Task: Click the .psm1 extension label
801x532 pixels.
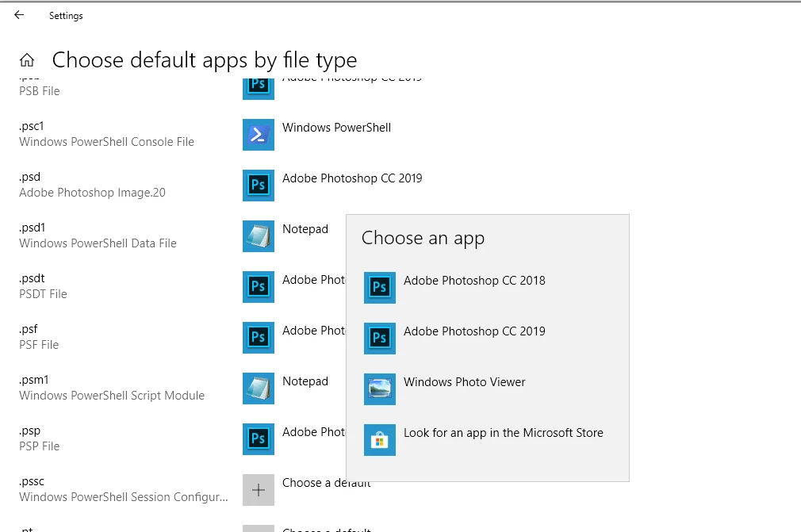Action: [x=34, y=380]
